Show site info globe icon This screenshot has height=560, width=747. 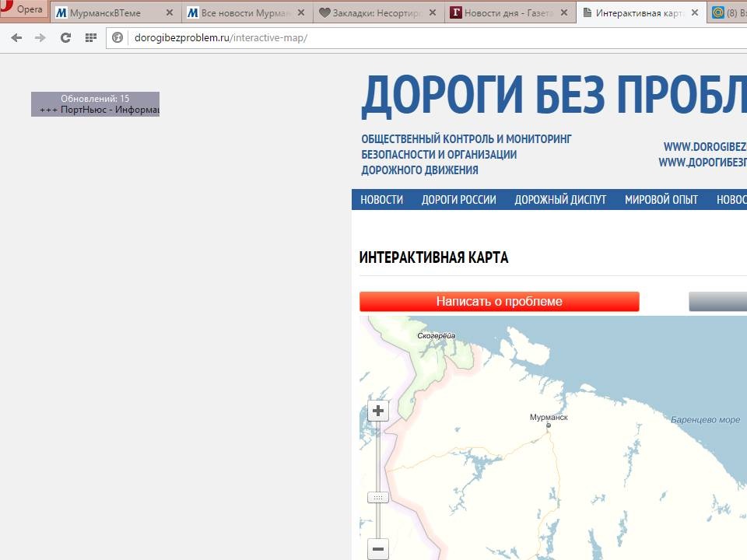(x=117, y=37)
